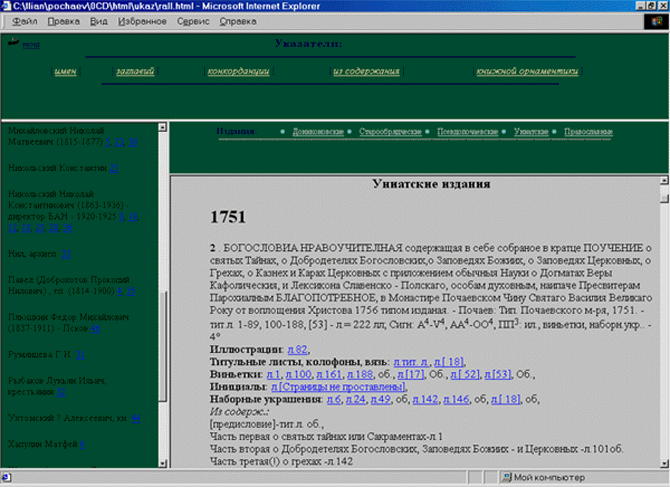Open the 'имен' index link
The width and height of the screenshot is (670, 487).
[65, 72]
